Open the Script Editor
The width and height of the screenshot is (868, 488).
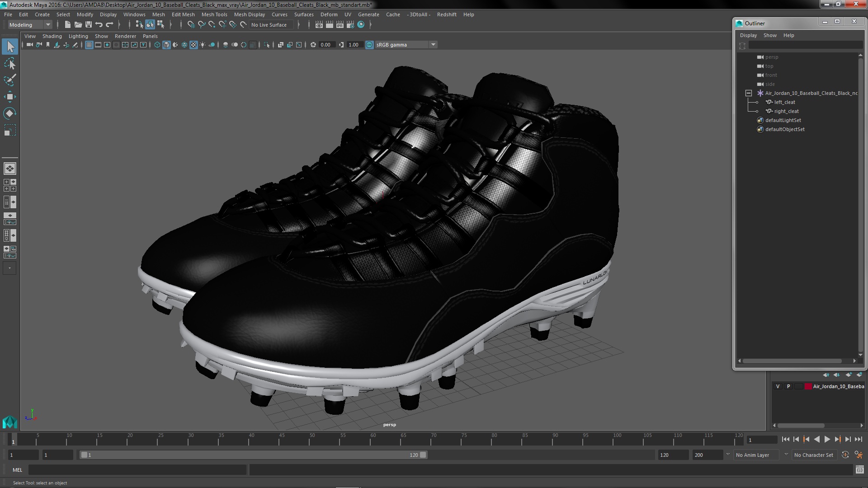tap(859, 470)
